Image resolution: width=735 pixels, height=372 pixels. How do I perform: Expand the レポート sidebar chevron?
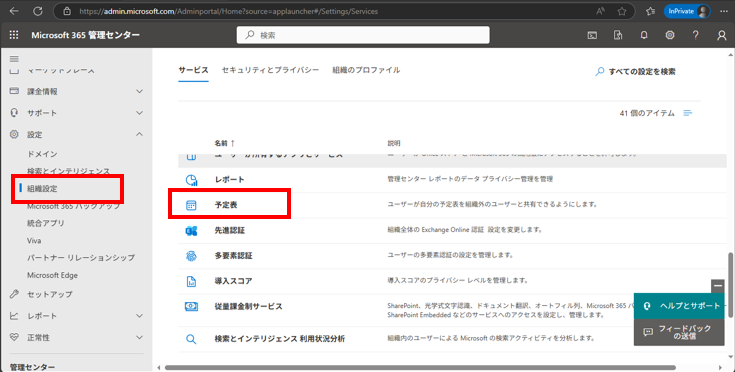pos(139,316)
